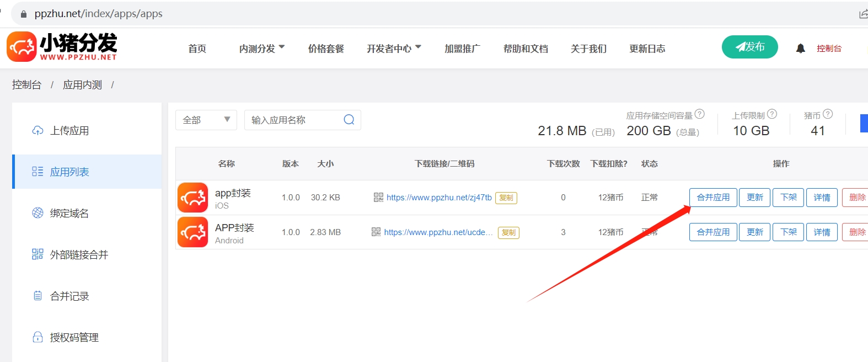Click the search magnifier icon
The height and width of the screenshot is (362, 868).
tap(349, 120)
